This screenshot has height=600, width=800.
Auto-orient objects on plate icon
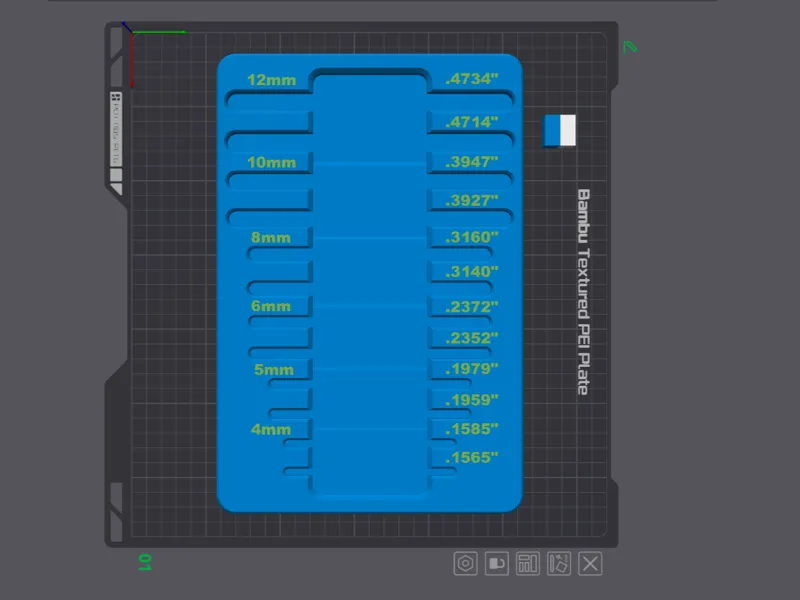[559, 564]
